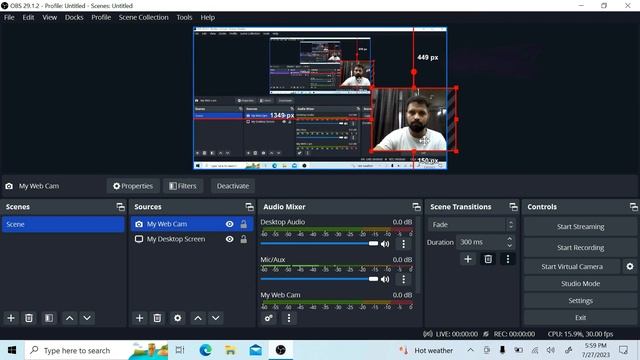The width and height of the screenshot is (640, 360).
Task: Open advanced audio properties gears icon
Action: (269, 318)
